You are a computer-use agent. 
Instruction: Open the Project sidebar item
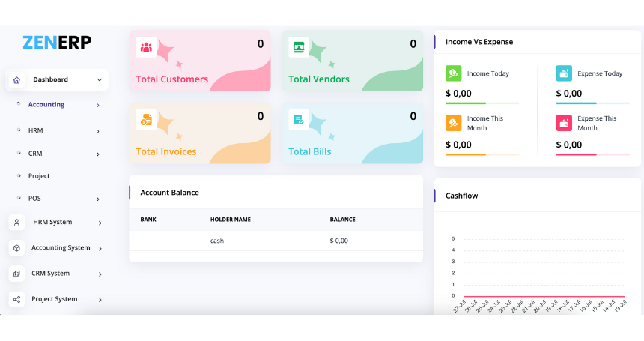point(39,176)
